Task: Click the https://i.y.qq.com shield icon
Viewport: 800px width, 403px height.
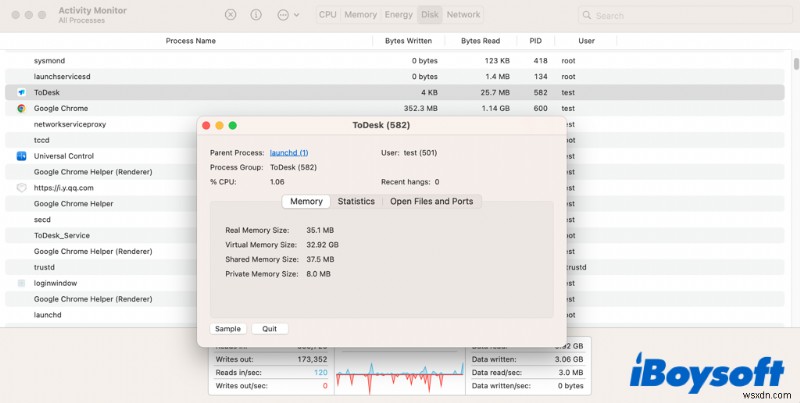Action: (21, 188)
